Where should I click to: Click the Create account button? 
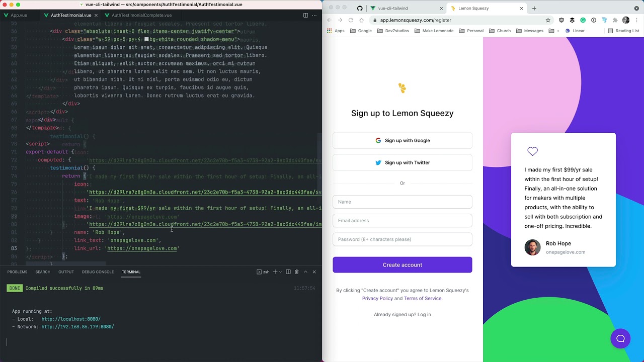tap(403, 265)
